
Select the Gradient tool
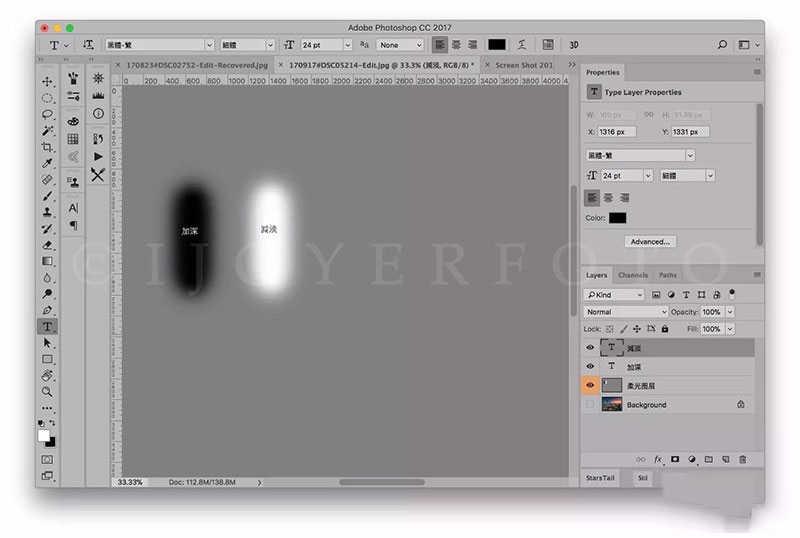47,261
